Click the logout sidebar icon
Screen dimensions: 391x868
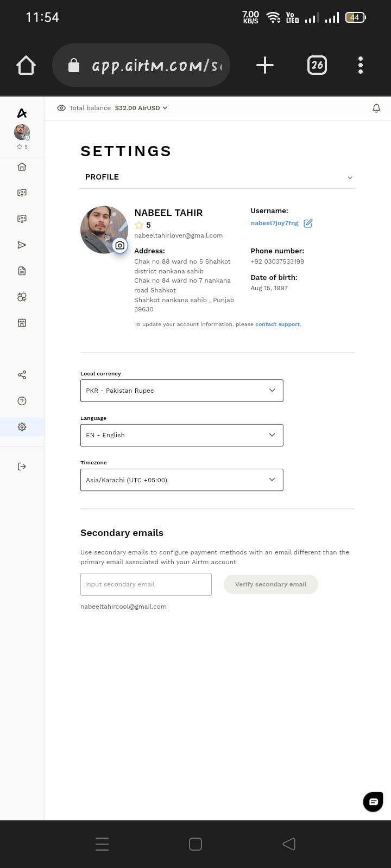tap(22, 467)
